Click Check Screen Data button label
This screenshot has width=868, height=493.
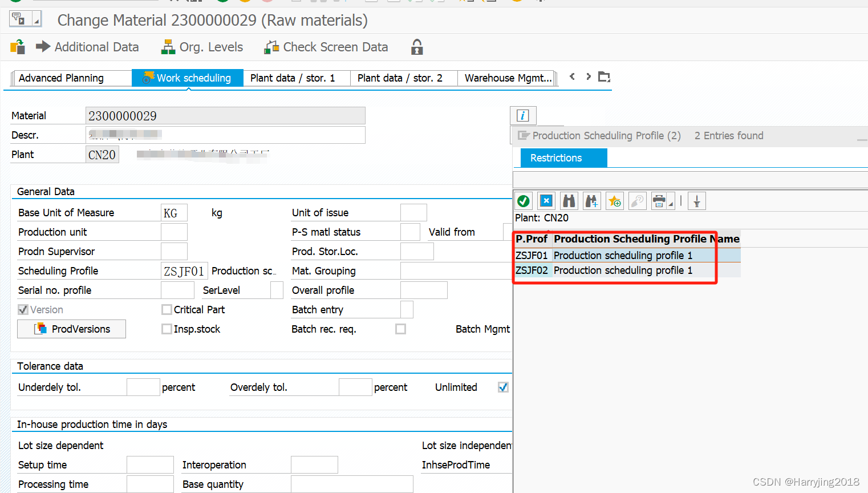tap(335, 47)
